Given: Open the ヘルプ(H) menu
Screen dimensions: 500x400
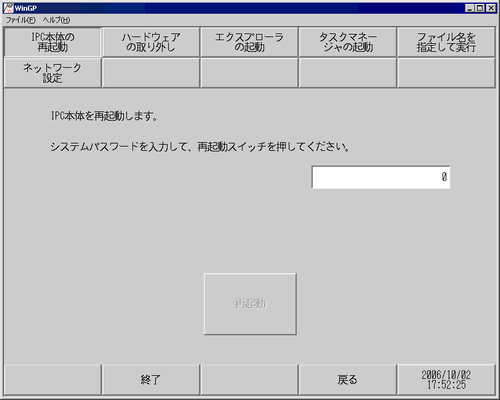Looking at the screenshot, I should tap(56, 20).
